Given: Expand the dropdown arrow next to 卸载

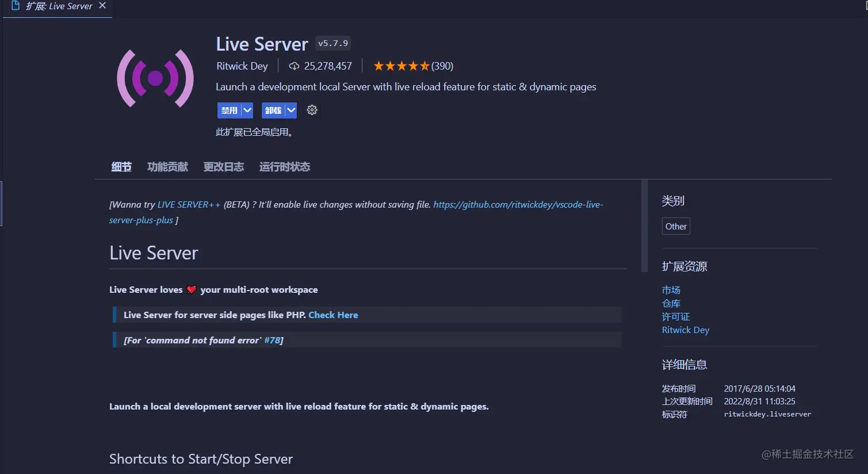Looking at the screenshot, I should [x=291, y=110].
